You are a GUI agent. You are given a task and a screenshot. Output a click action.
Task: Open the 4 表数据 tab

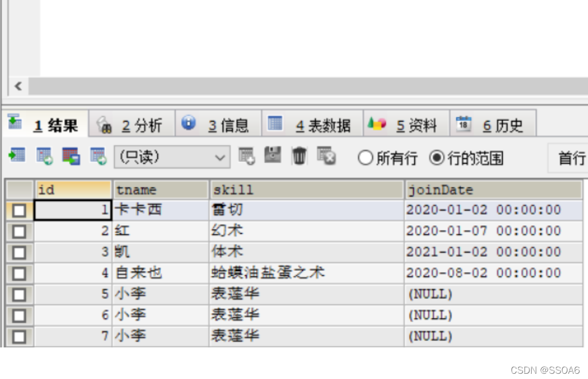312,124
